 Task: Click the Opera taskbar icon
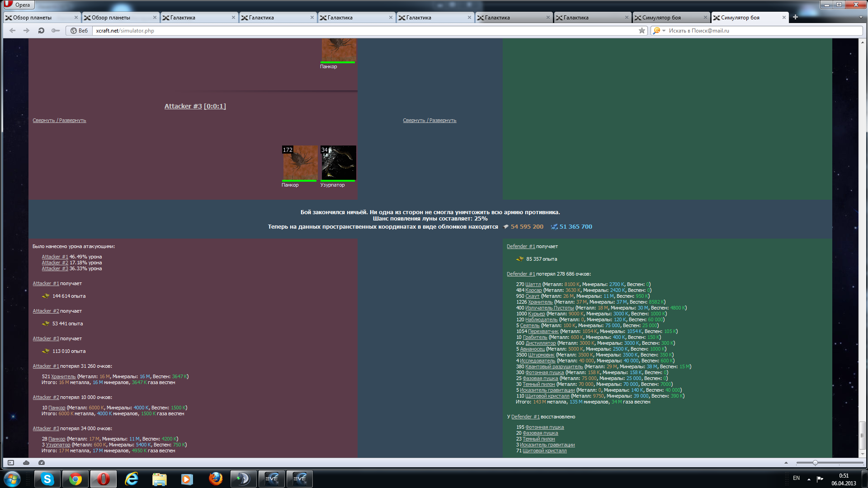click(103, 479)
